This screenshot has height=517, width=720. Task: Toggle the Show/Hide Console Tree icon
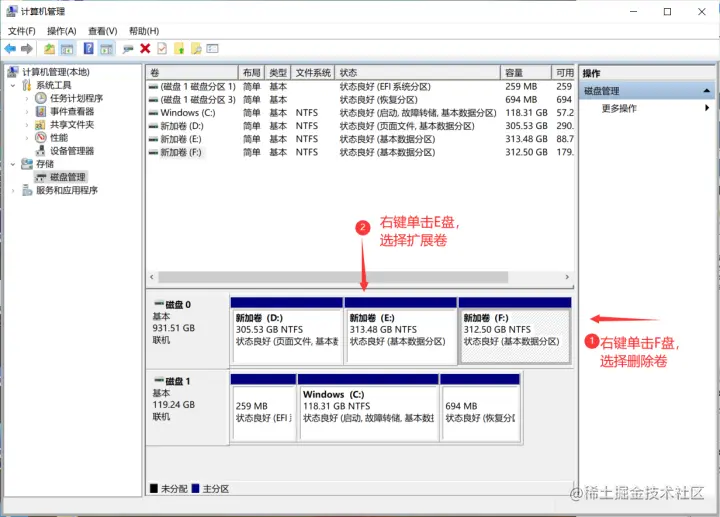pos(67,48)
